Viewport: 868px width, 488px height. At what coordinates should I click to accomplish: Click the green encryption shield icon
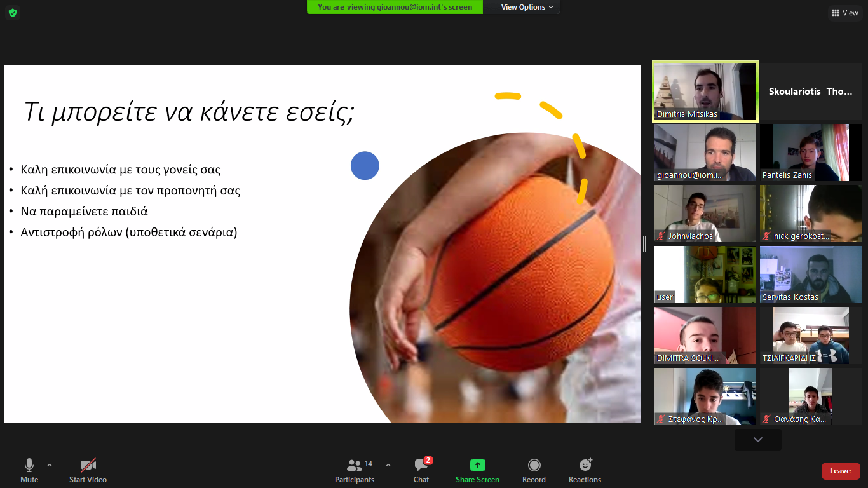pyautogui.click(x=13, y=13)
